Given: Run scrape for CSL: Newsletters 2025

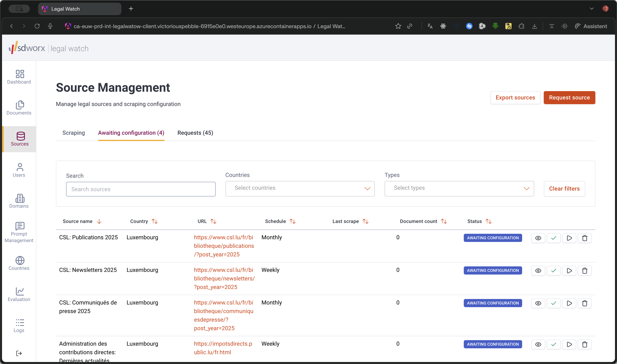Looking at the screenshot, I should click(x=569, y=270).
